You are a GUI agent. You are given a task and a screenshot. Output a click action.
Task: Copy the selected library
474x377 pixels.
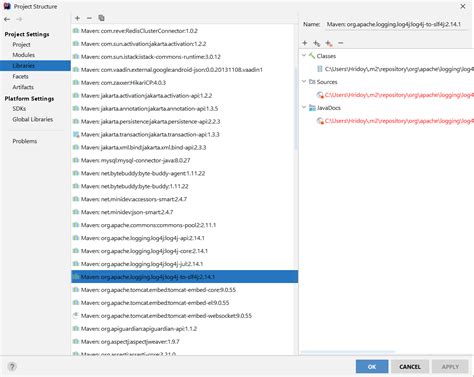pos(101,18)
